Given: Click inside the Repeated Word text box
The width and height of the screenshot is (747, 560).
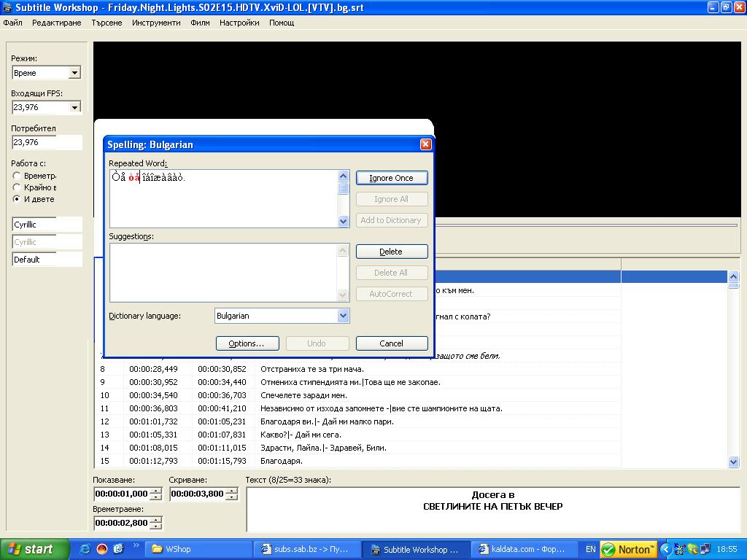Looking at the screenshot, I should pyautogui.click(x=224, y=198).
